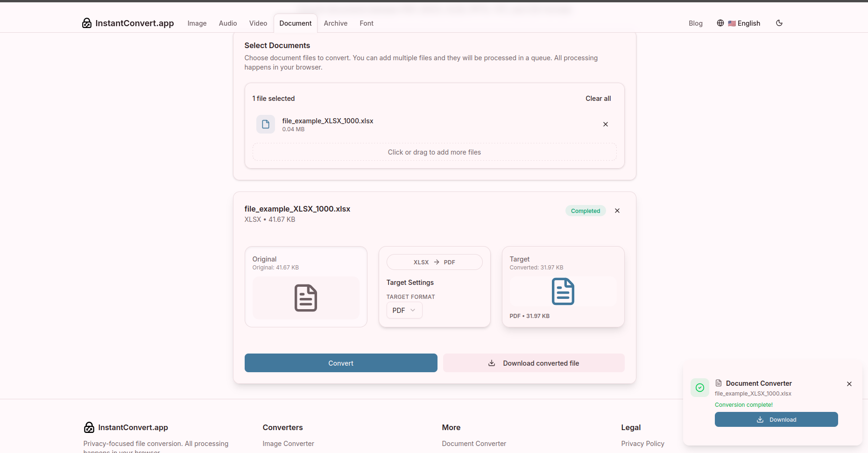Click the US flag icon near the language selector

click(x=732, y=23)
